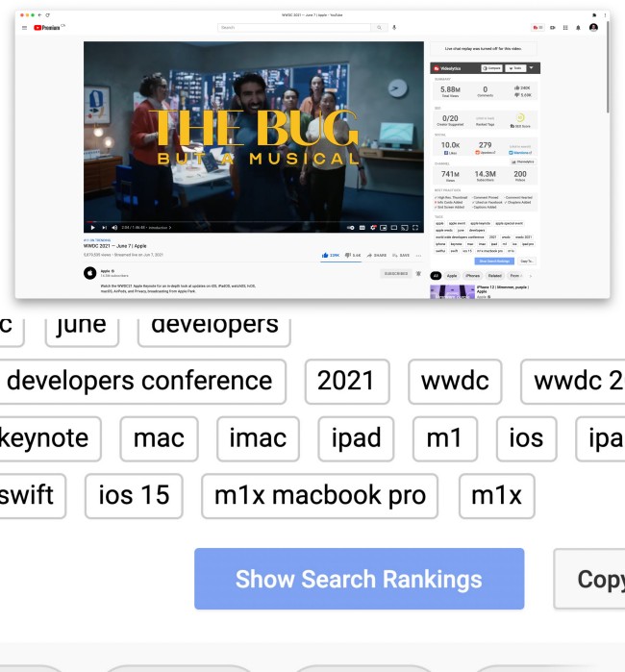Click the enlarged m1 tag
This screenshot has width=625, height=672.
tap(445, 438)
